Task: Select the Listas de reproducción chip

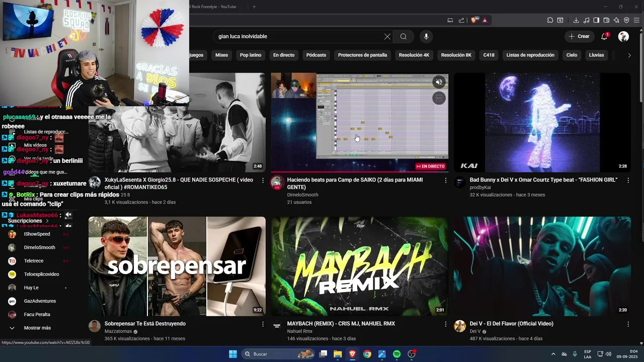Action: tap(530, 55)
